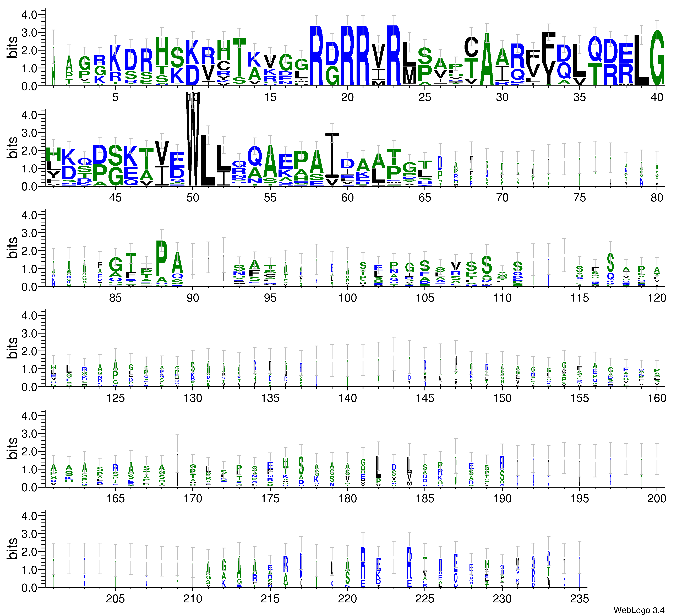Image resolution: width=682 pixels, height=616 pixels.
Task: Click the bits label of the first row
Action: tap(12, 47)
